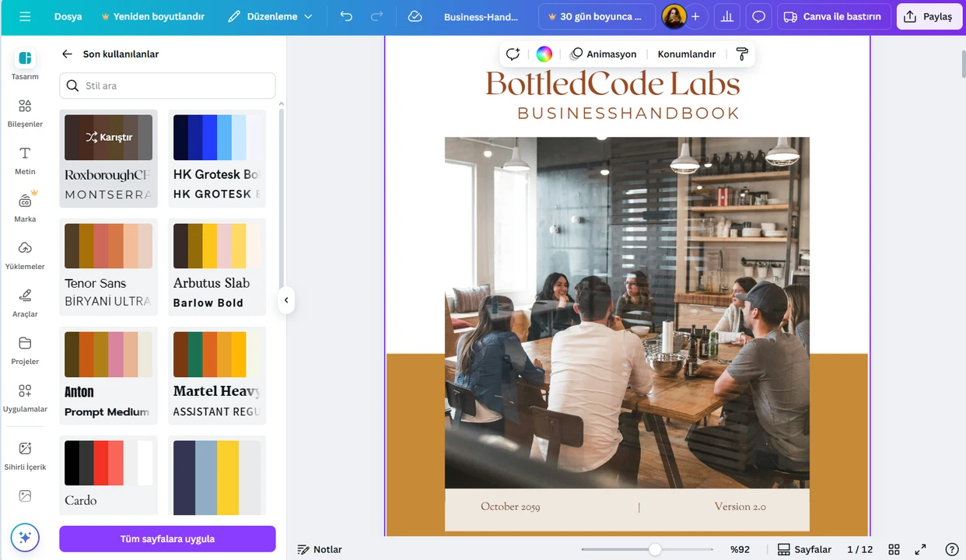Open the Sayfalar pages view
The image size is (966, 560).
[x=804, y=549]
